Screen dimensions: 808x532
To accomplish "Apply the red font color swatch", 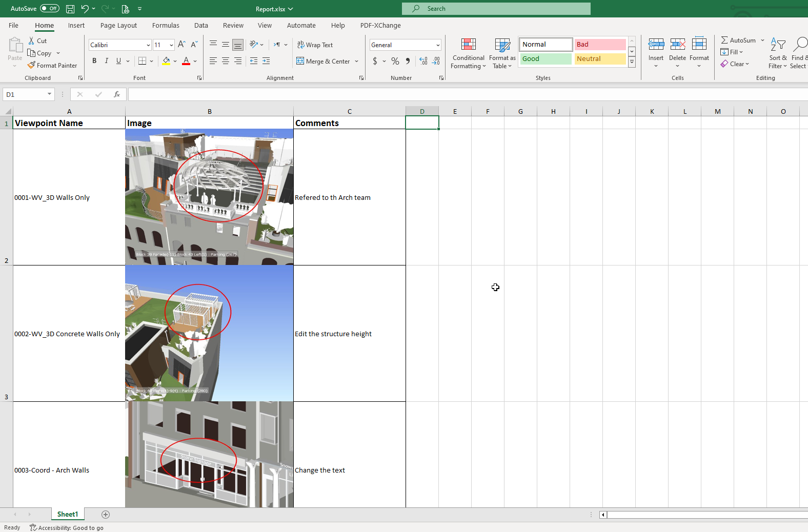I will click(186, 61).
